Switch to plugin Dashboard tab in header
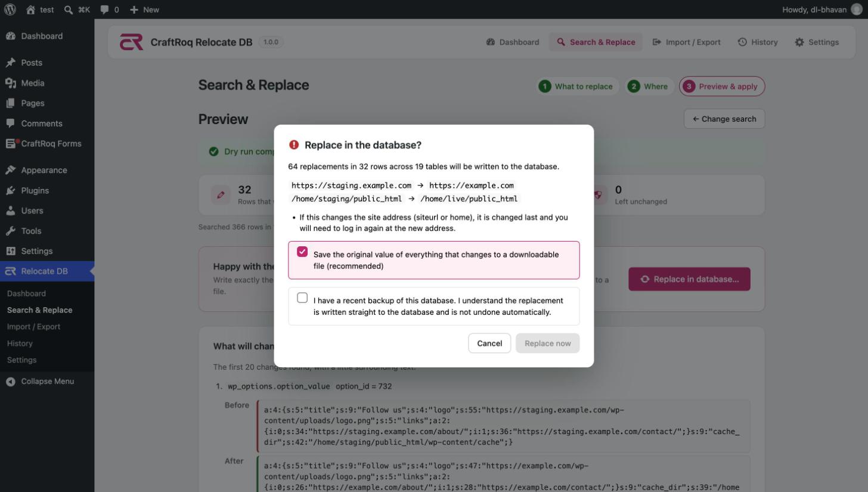Image resolution: width=868 pixels, height=492 pixels. 513,42
